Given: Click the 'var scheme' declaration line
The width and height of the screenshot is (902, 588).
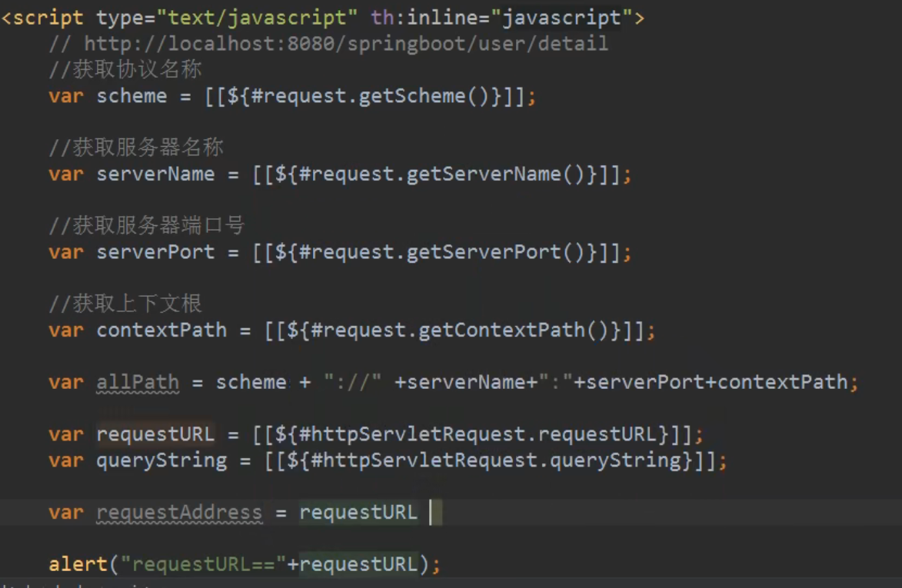Looking at the screenshot, I should (x=292, y=96).
